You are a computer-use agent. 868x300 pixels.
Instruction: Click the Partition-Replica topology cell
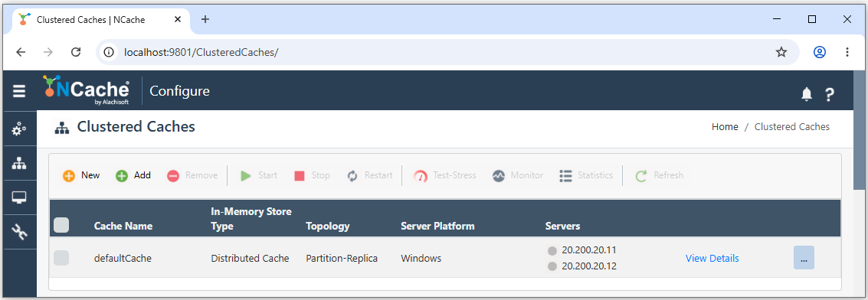click(x=342, y=258)
